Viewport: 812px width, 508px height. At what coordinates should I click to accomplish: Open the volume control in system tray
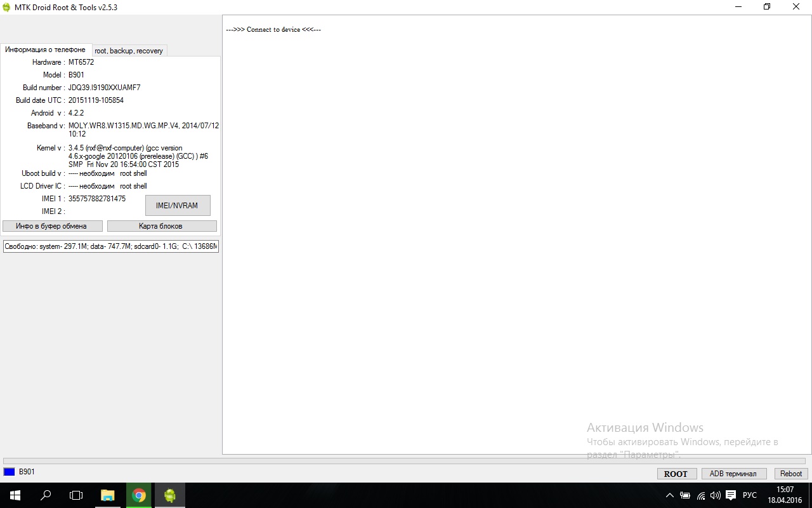pos(716,495)
